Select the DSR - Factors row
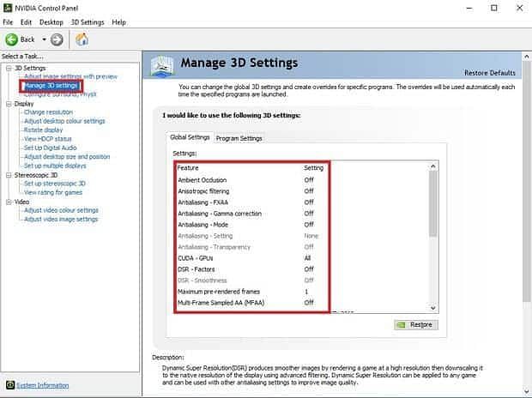532x398 pixels. [251, 269]
